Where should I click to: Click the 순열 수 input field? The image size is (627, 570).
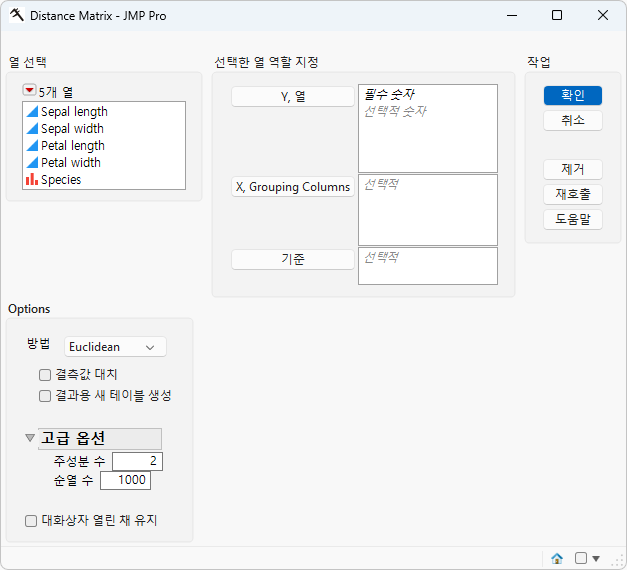click(x=125, y=480)
